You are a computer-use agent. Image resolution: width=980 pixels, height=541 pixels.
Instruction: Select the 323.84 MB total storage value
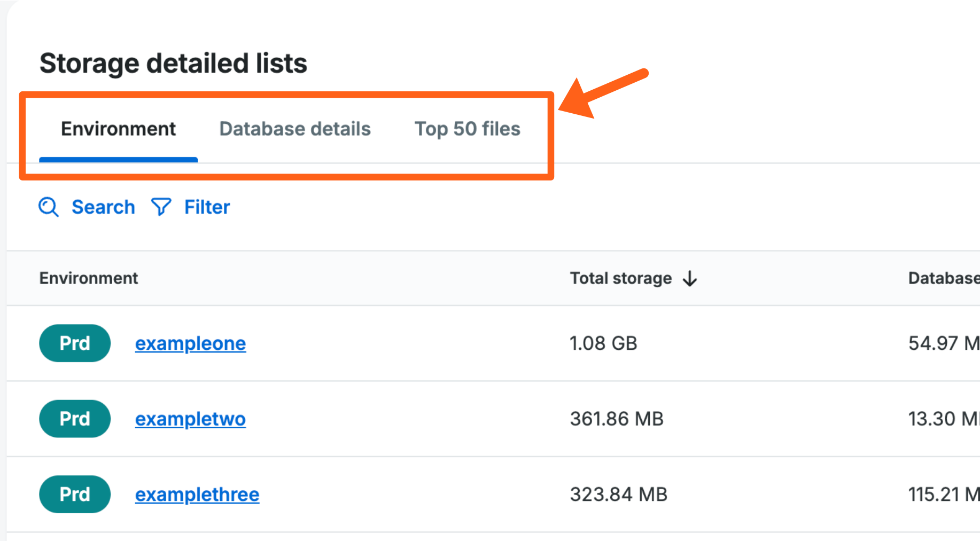click(618, 494)
